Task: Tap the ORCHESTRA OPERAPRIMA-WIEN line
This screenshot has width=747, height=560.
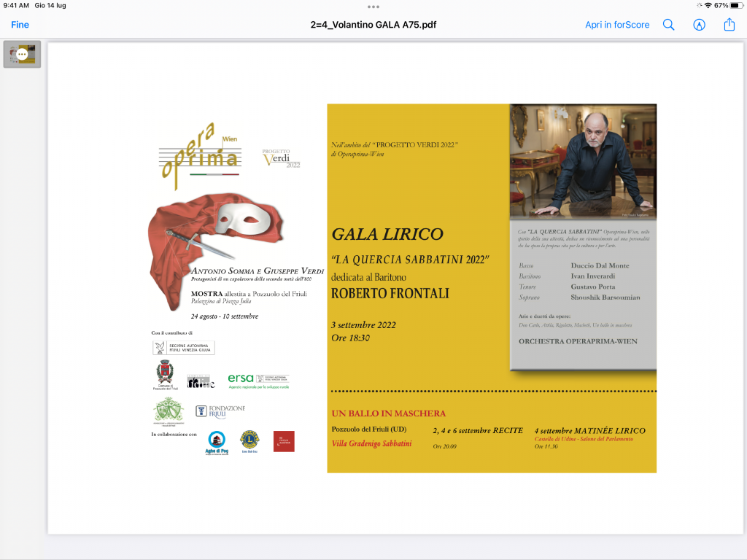Action: click(x=578, y=341)
